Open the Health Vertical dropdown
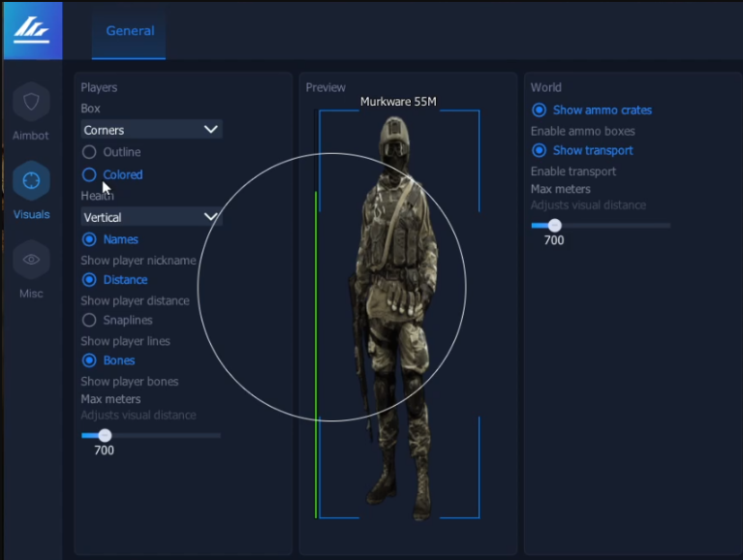 [x=152, y=217]
